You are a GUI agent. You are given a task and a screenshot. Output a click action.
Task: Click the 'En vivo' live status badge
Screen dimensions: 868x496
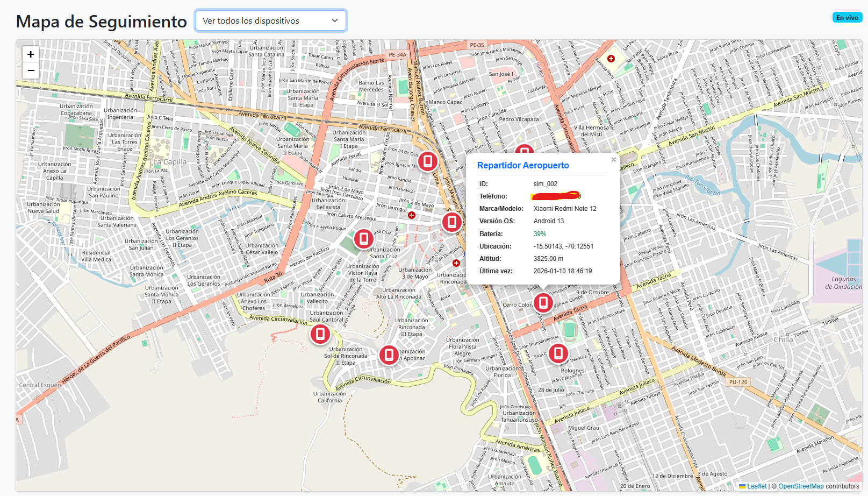point(847,18)
